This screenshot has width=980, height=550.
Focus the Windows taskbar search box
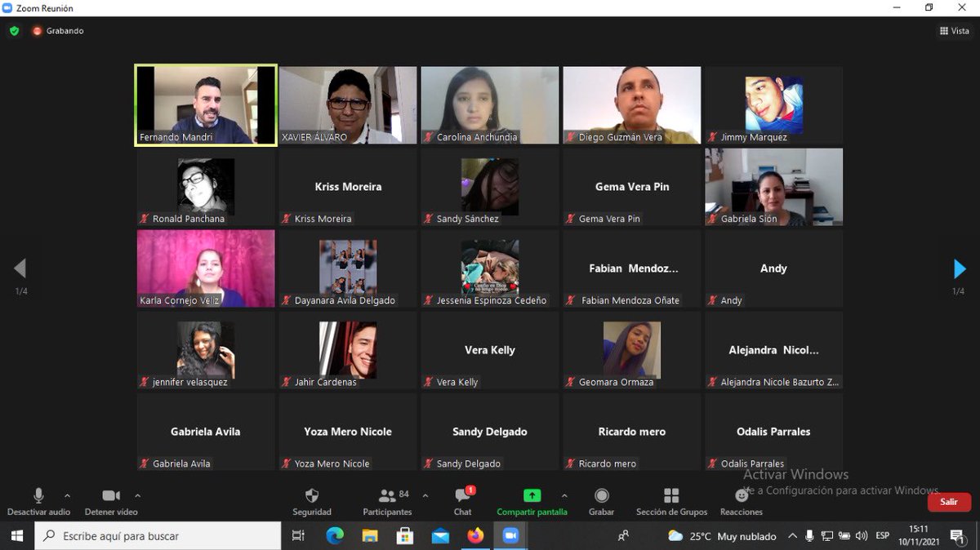[158, 536]
